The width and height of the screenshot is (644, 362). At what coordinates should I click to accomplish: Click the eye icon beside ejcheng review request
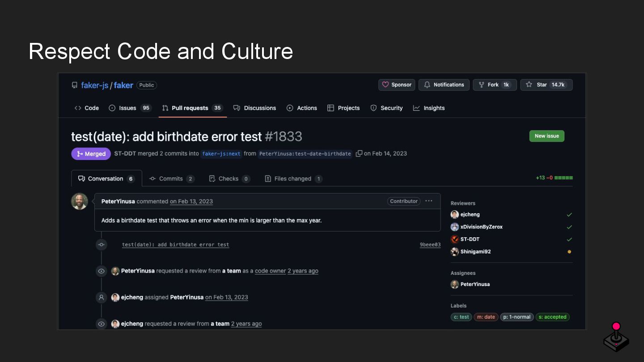pos(102,324)
